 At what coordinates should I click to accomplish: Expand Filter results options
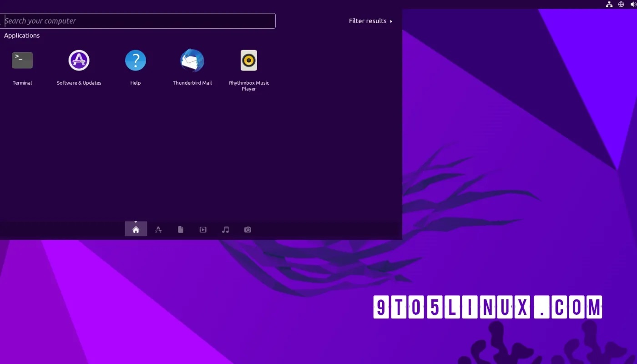point(370,21)
